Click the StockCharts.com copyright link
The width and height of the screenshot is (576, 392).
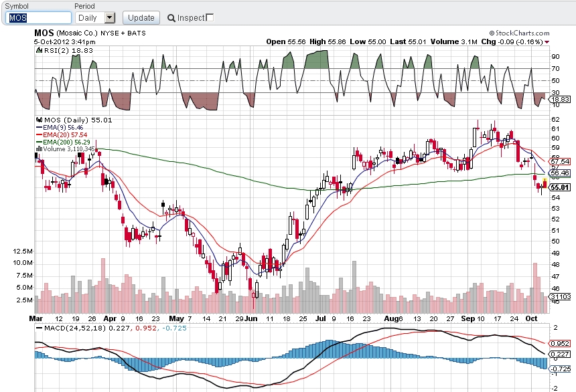(519, 33)
